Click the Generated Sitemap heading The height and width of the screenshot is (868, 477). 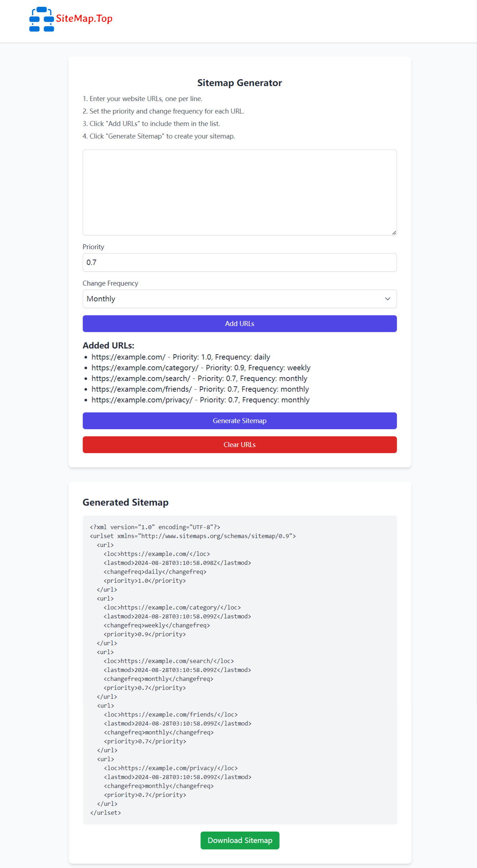point(125,502)
